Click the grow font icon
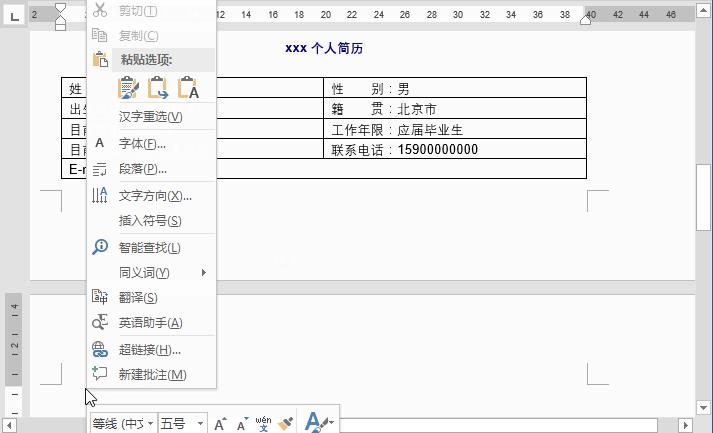713x433 pixels. tap(220, 424)
